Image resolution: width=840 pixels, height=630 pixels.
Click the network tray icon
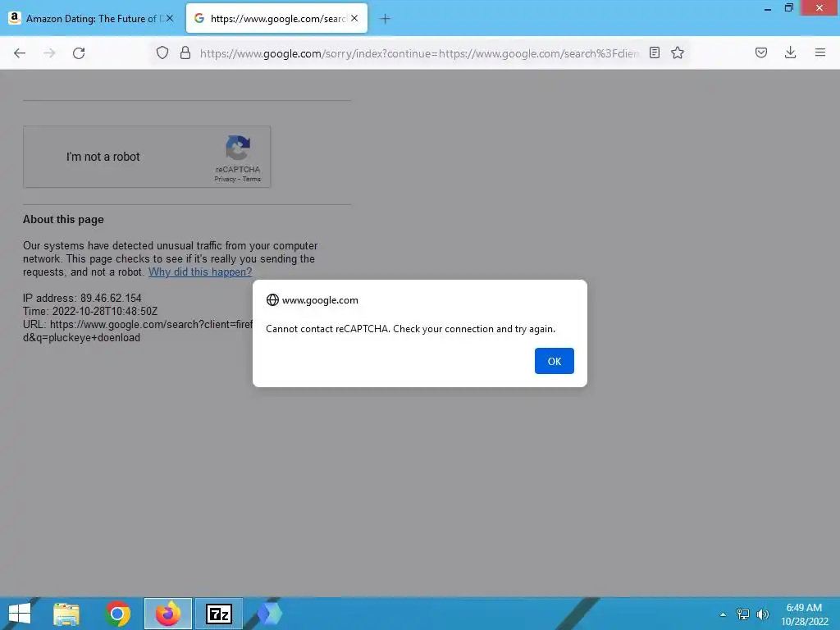(x=743, y=614)
